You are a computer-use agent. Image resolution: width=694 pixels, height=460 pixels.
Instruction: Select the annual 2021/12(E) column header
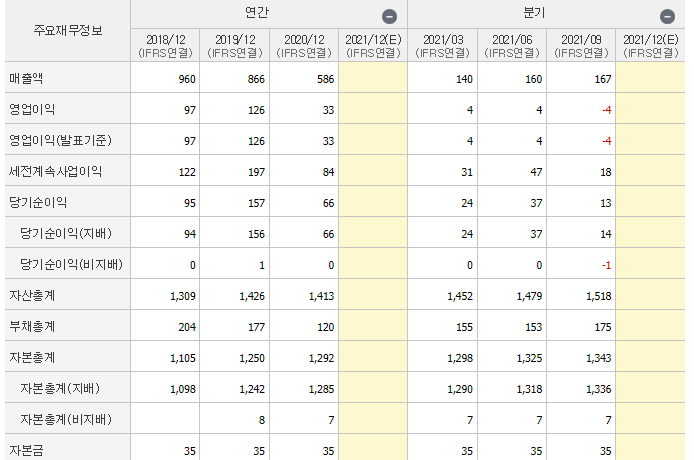[x=373, y=46]
